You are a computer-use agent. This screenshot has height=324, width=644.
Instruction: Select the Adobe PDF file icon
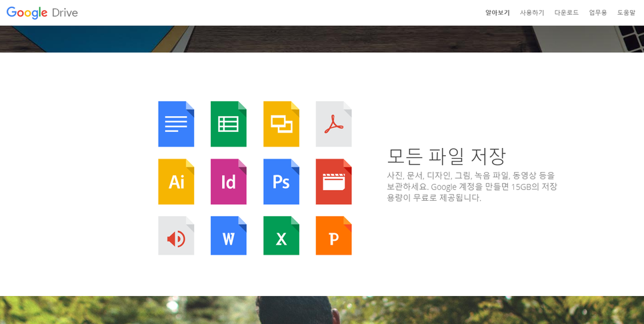[x=333, y=124]
